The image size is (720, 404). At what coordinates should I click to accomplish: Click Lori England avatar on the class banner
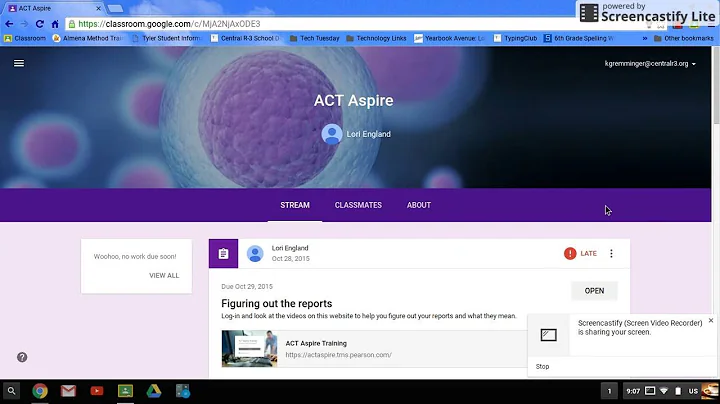(332, 134)
